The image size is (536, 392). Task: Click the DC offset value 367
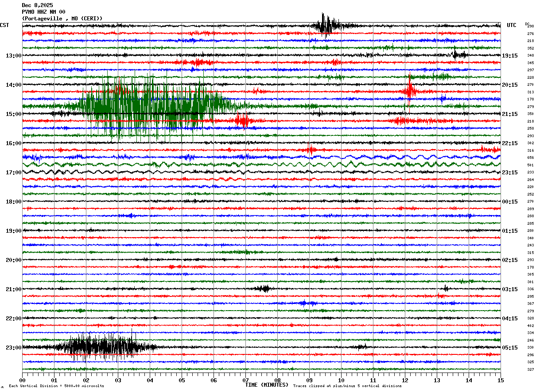530,304
